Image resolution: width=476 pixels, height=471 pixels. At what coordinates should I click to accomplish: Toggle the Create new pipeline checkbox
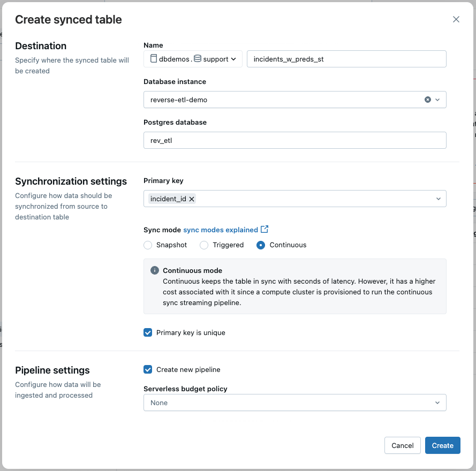pos(148,369)
